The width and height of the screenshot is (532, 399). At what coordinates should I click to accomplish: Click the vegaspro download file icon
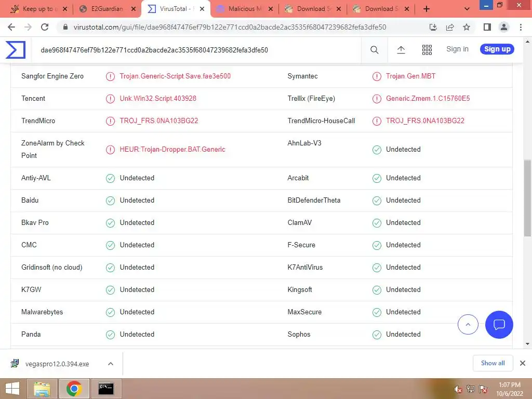tap(15, 364)
